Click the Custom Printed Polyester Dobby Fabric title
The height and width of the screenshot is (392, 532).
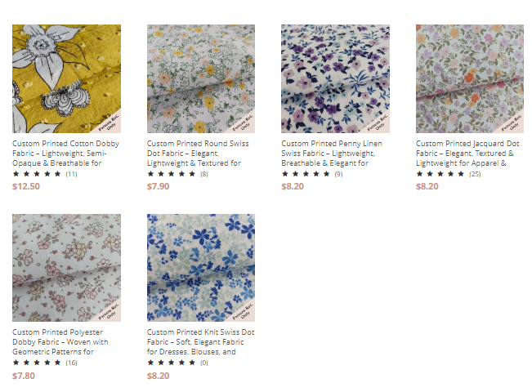click(60, 342)
